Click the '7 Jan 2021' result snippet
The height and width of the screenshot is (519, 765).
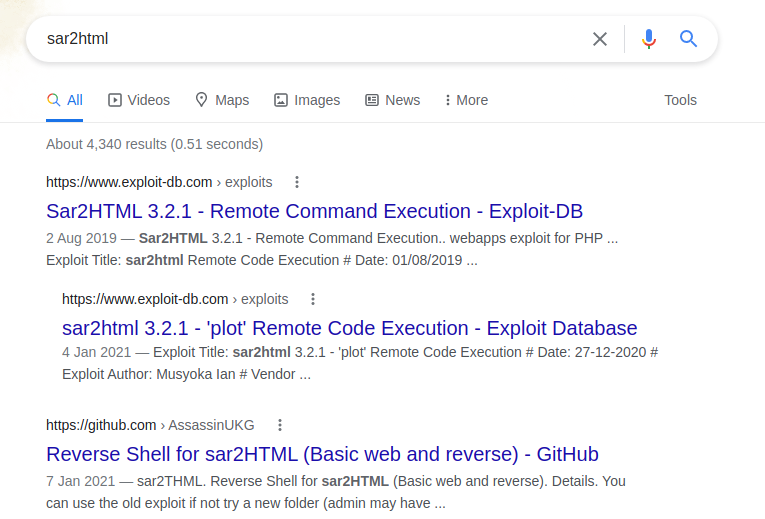(x=336, y=492)
